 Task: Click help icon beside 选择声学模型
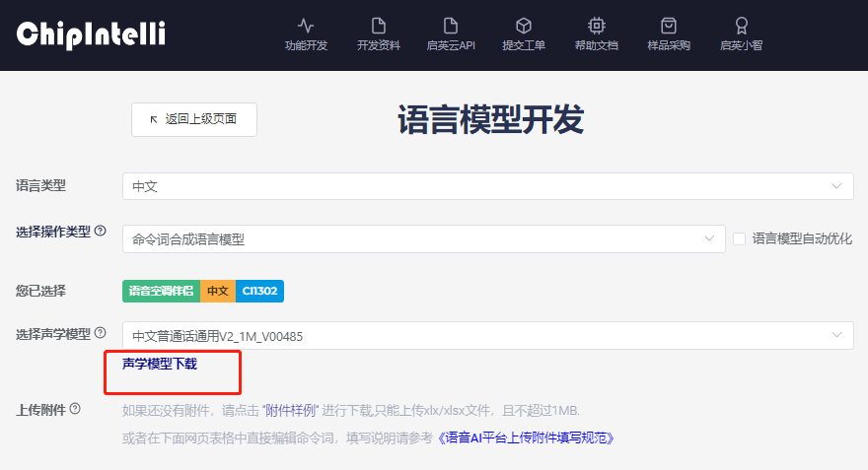(100, 334)
